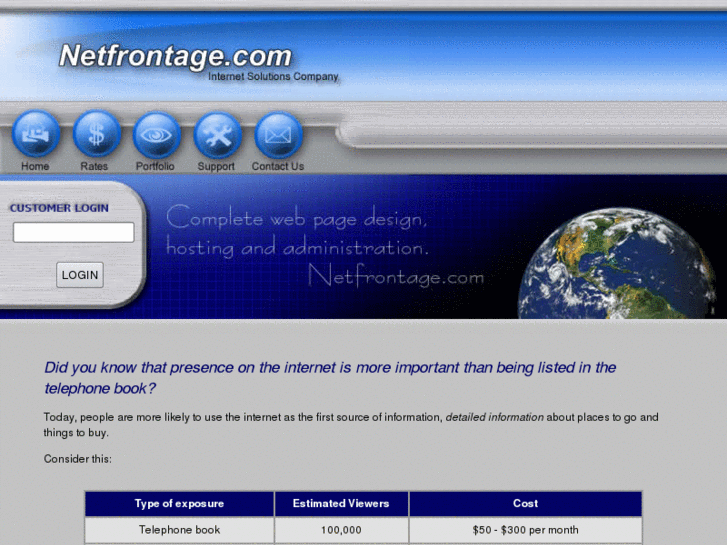Click the Portfolio text label

(155, 166)
